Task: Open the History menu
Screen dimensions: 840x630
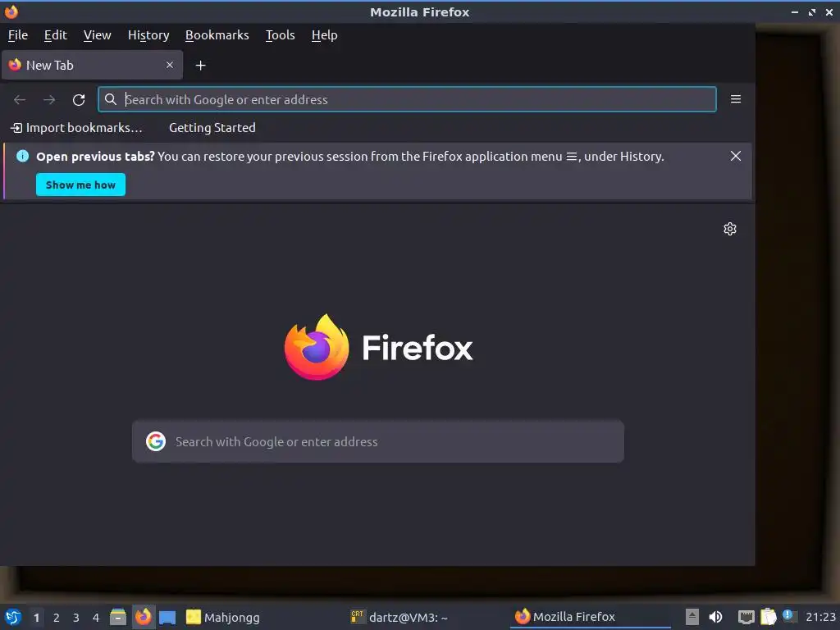Action: pos(148,35)
